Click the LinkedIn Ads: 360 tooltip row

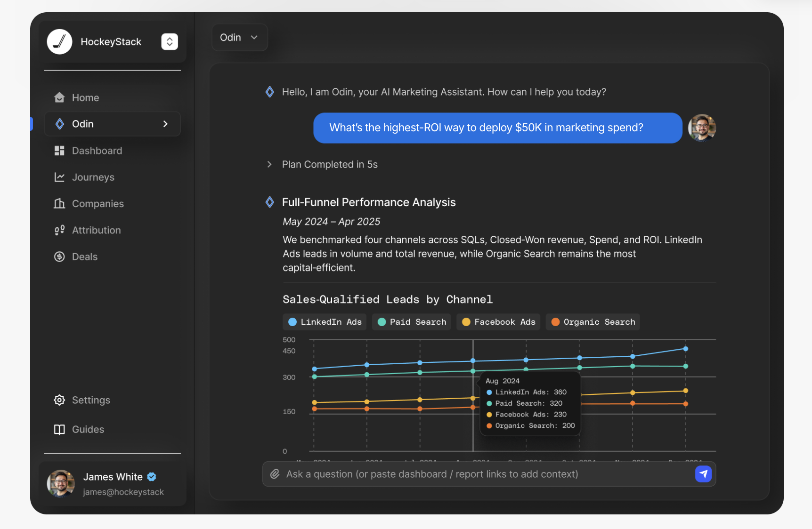[527, 392]
